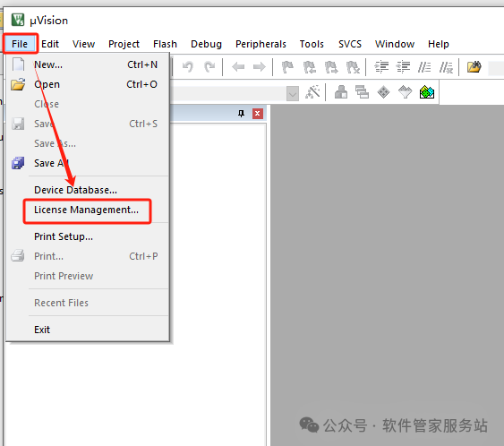
Task: Click the Undo toolbar icon
Action: [x=188, y=67]
